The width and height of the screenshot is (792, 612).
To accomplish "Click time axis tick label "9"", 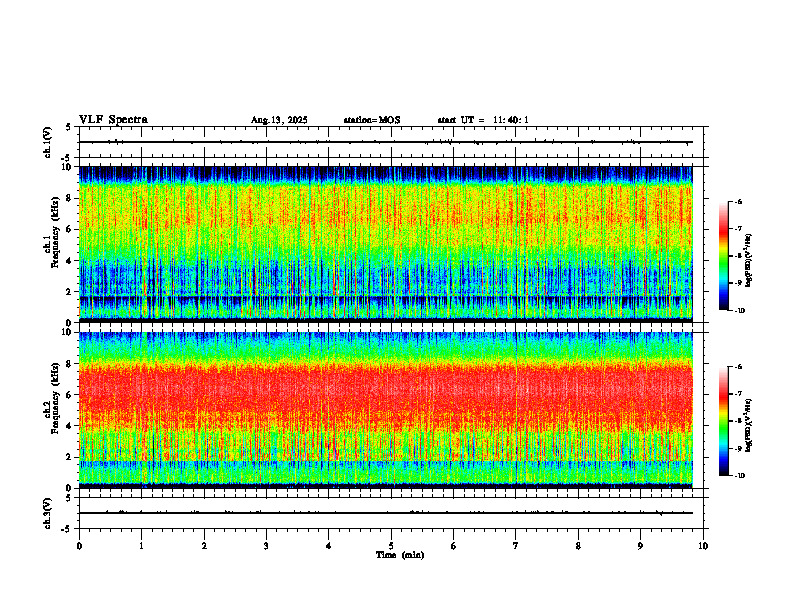I will [640, 546].
